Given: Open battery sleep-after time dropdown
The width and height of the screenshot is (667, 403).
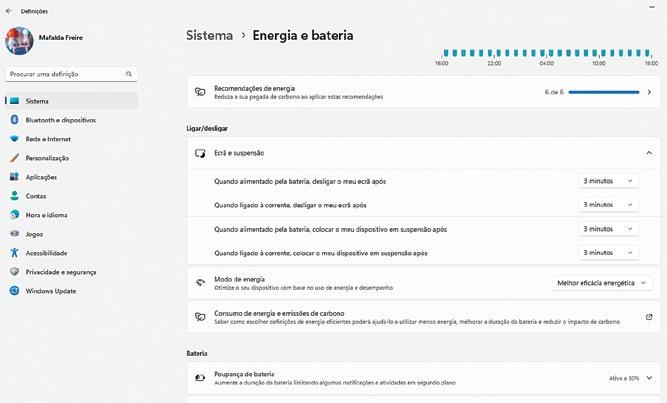Looking at the screenshot, I should pyautogui.click(x=608, y=229).
